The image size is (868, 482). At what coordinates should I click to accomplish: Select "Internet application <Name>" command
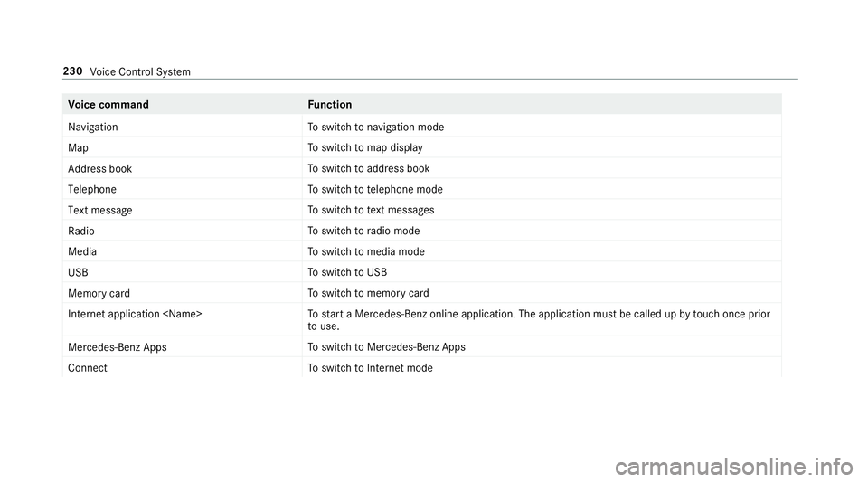135,315
